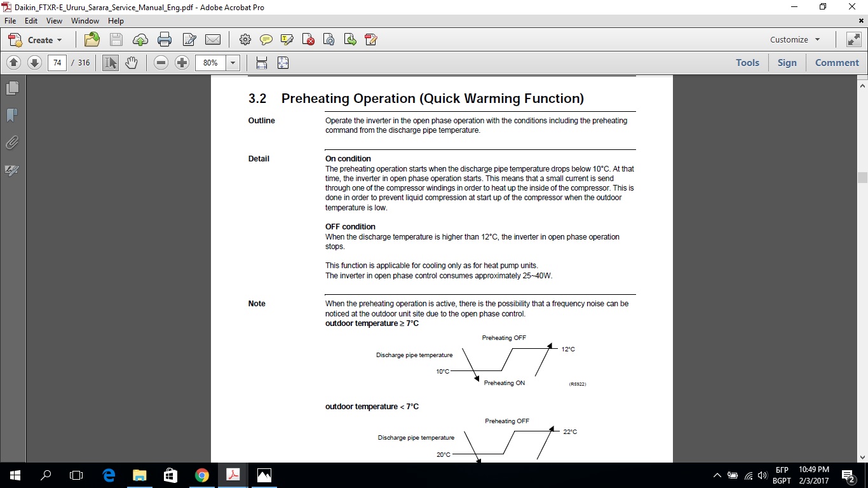Select the Highlight text tool
The image size is (868, 488).
tap(287, 39)
